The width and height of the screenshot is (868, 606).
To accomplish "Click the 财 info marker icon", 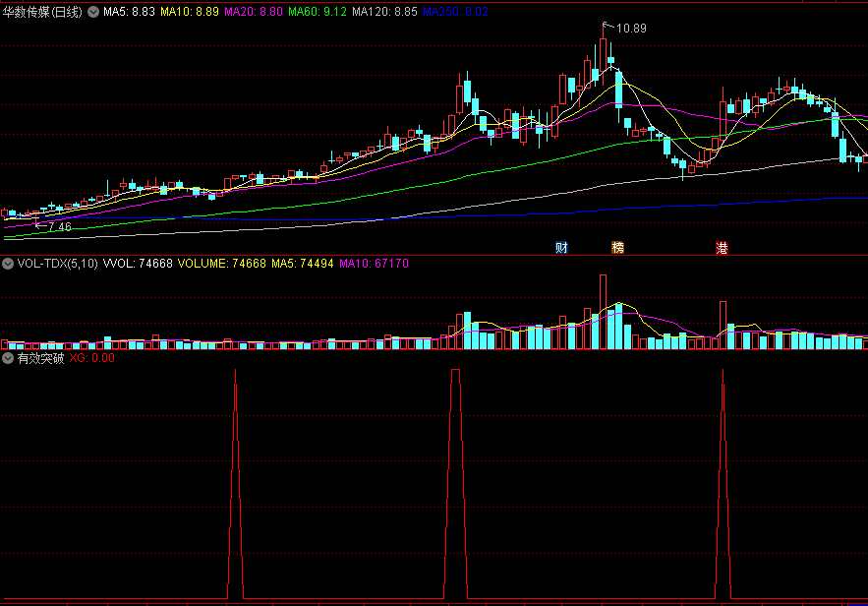I will [x=561, y=248].
